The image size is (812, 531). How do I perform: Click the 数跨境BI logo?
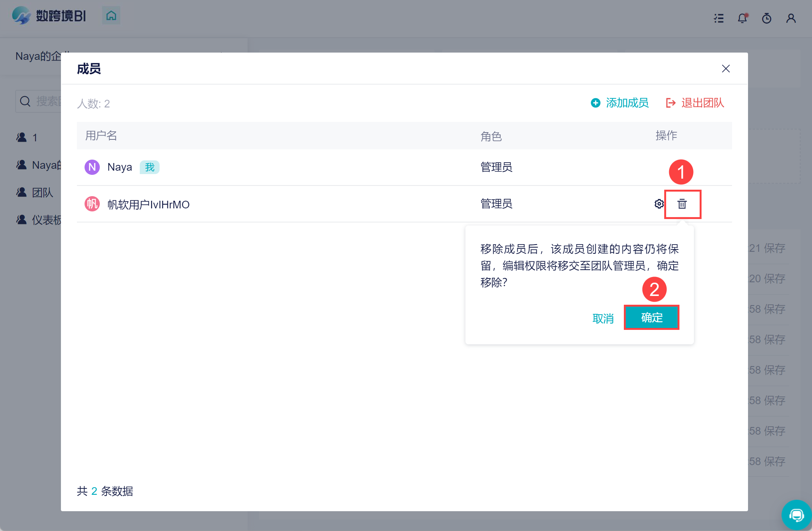(x=49, y=16)
